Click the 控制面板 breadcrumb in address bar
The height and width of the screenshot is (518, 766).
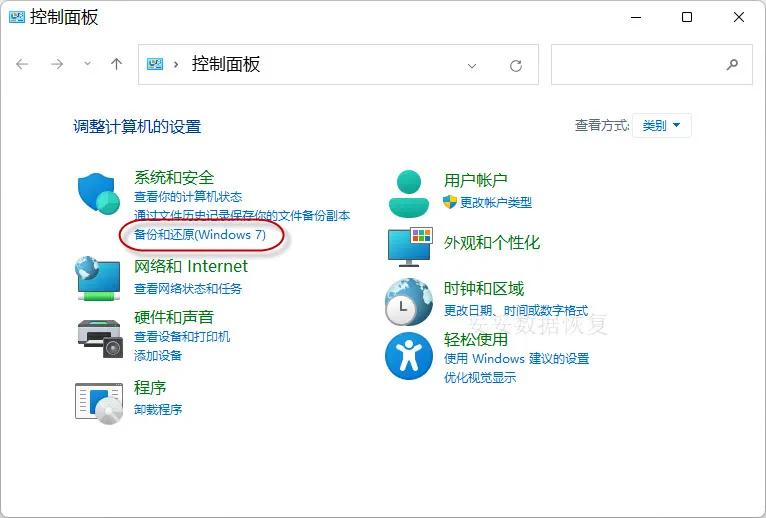coord(226,64)
